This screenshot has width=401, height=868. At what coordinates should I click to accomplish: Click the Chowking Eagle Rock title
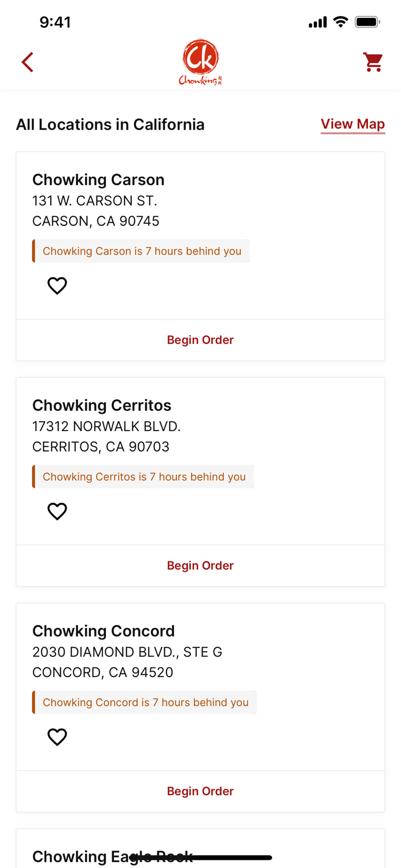pos(113,856)
